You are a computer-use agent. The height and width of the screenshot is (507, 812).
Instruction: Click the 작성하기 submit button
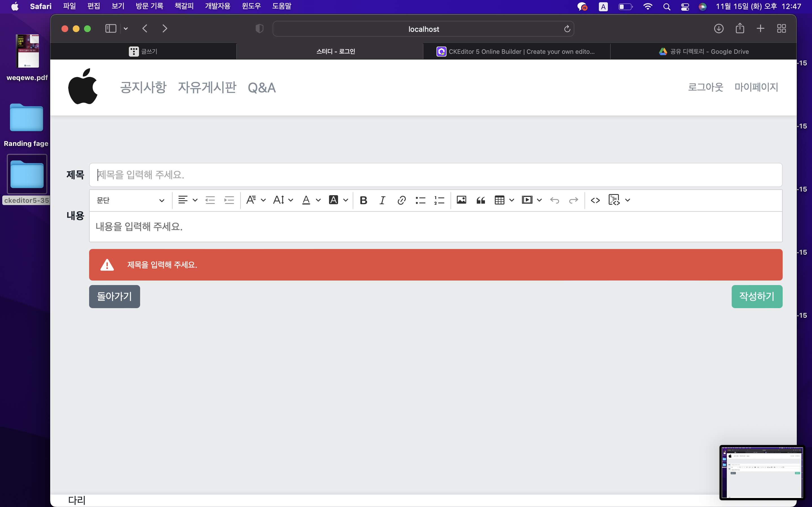757,296
